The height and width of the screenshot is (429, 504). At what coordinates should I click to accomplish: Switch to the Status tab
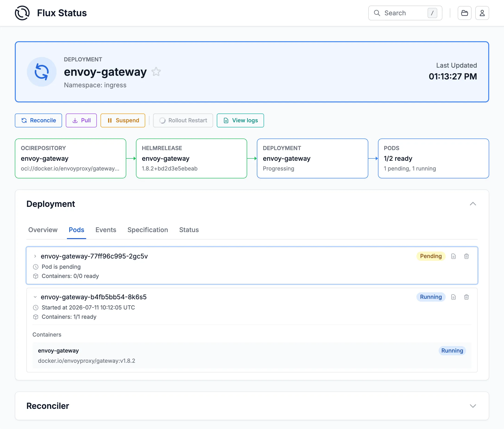189,230
